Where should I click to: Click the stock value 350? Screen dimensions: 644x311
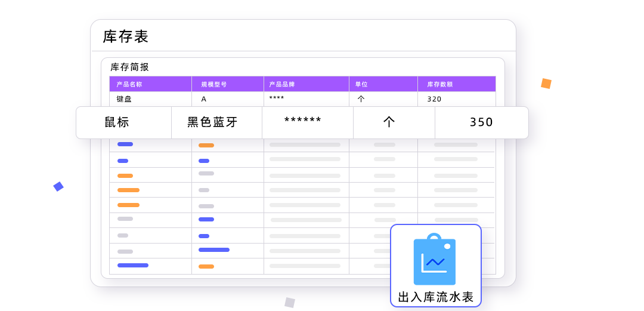pyautogui.click(x=481, y=122)
